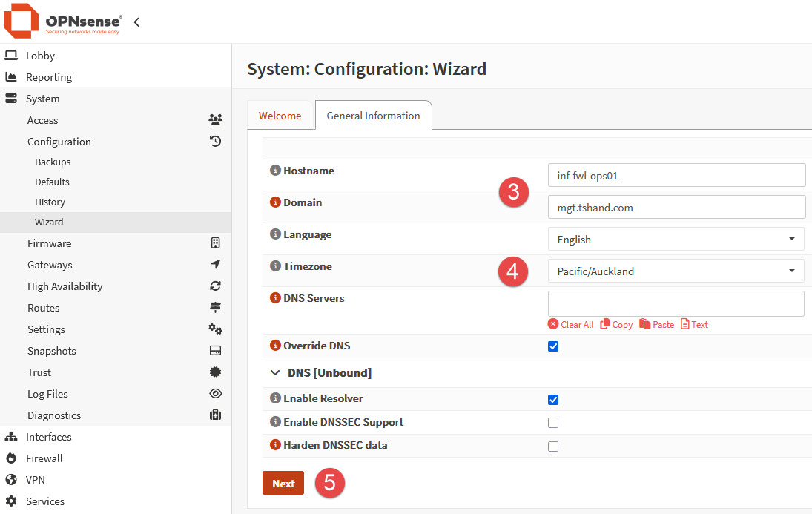Click the Clear All icon under DNS Servers

click(553, 324)
